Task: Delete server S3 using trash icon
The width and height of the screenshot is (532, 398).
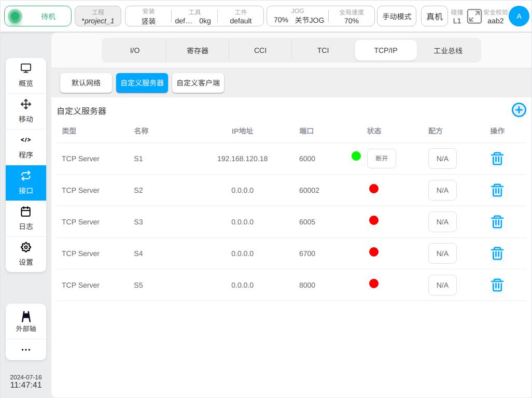Action: tap(497, 222)
